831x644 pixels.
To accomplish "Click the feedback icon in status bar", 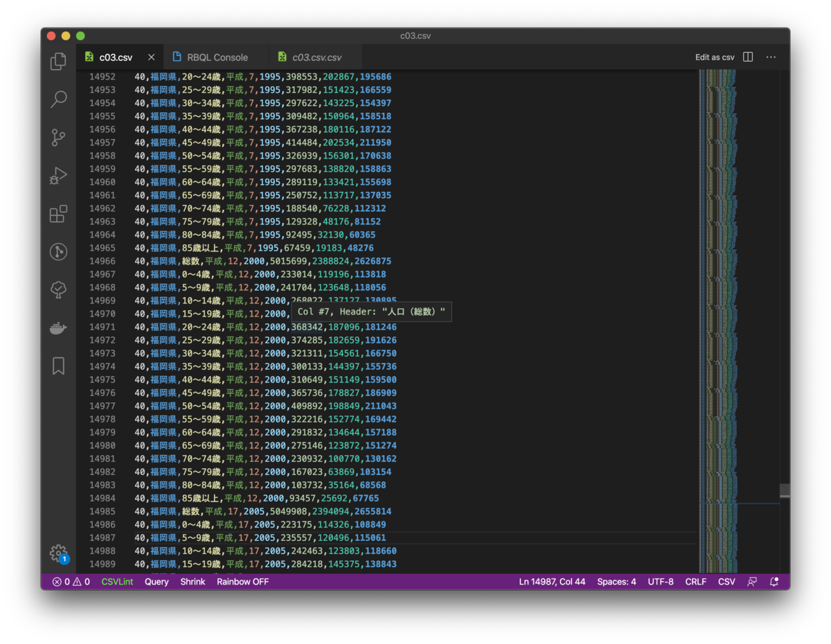I will click(x=752, y=582).
